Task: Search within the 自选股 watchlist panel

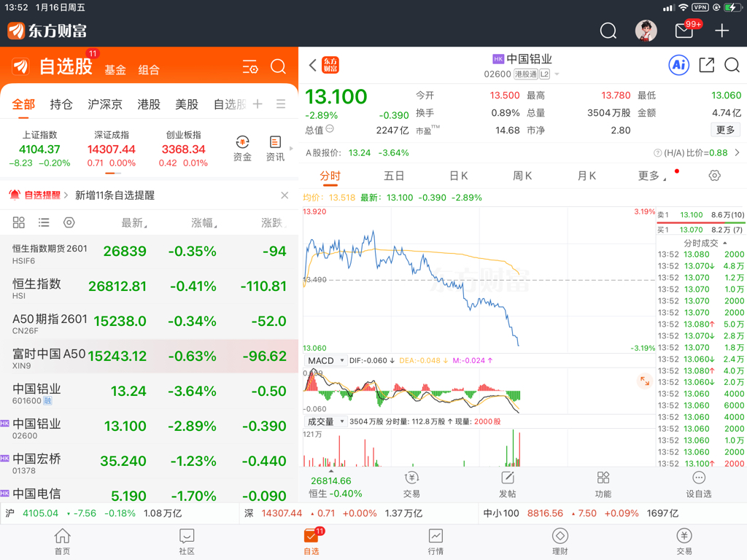Action: click(x=278, y=66)
